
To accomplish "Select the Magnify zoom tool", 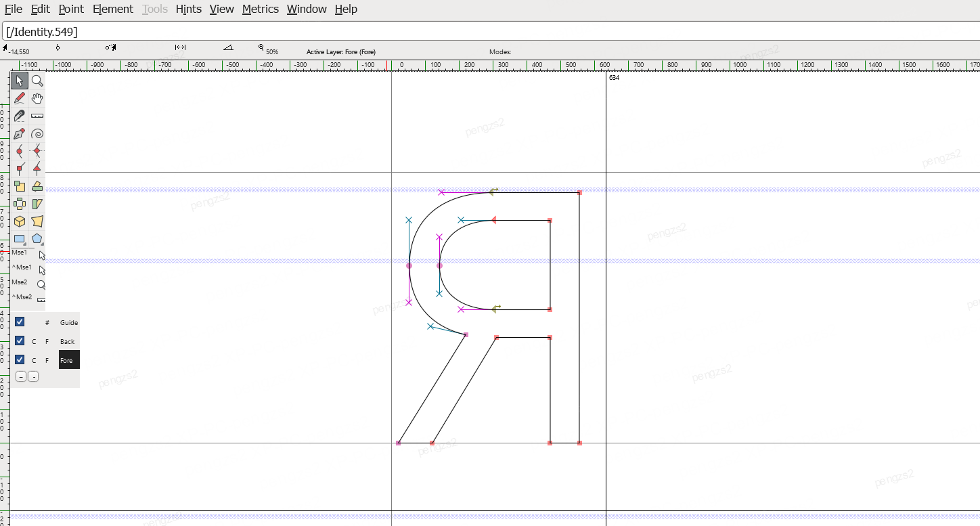I will (x=37, y=81).
